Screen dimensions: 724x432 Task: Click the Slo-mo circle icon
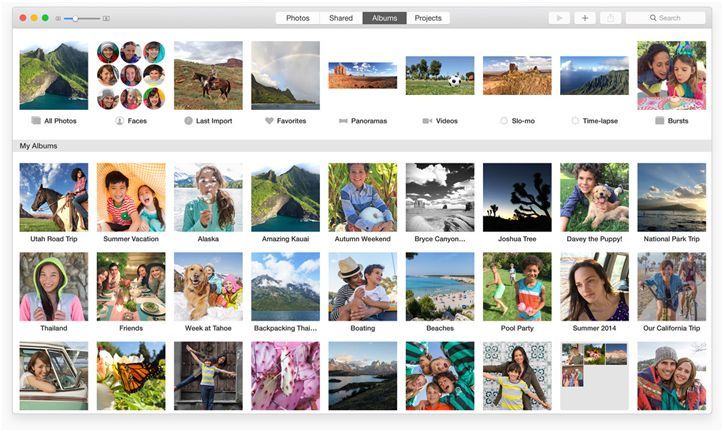504,121
